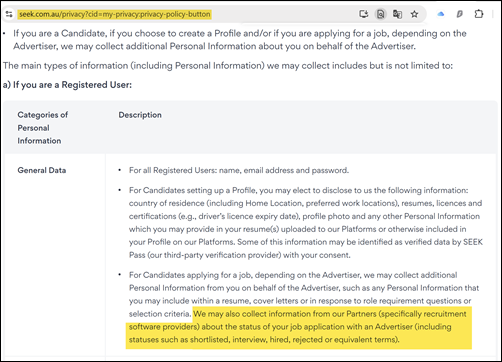502x362 pixels.
Task: Click the seek.com.au privacy URL in address bar
Action: pyautogui.click(x=115, y=14)
